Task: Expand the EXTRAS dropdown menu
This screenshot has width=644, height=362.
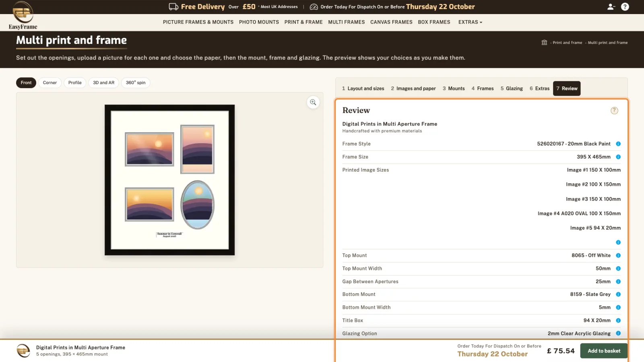Action: pyautogui.click(x=470, y=22)
